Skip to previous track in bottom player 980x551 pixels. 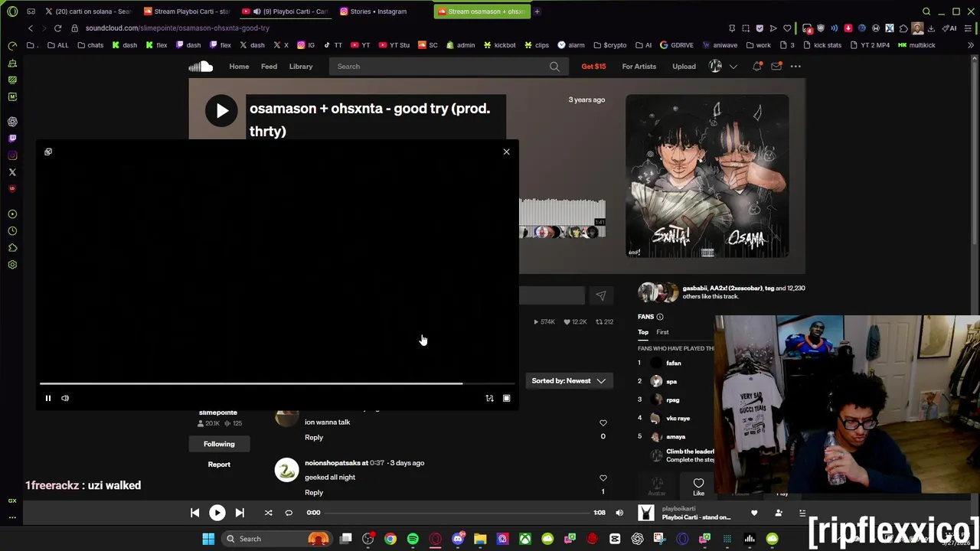coord(194,513)
